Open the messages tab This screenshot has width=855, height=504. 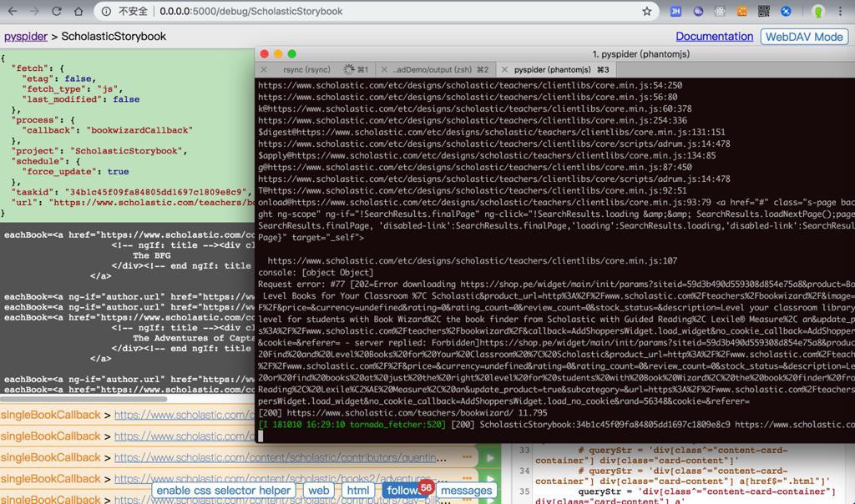(x=466, y=491)
